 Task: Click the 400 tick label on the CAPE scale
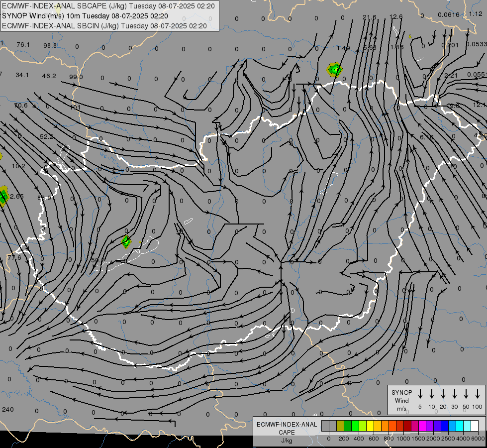pos(359,439)
